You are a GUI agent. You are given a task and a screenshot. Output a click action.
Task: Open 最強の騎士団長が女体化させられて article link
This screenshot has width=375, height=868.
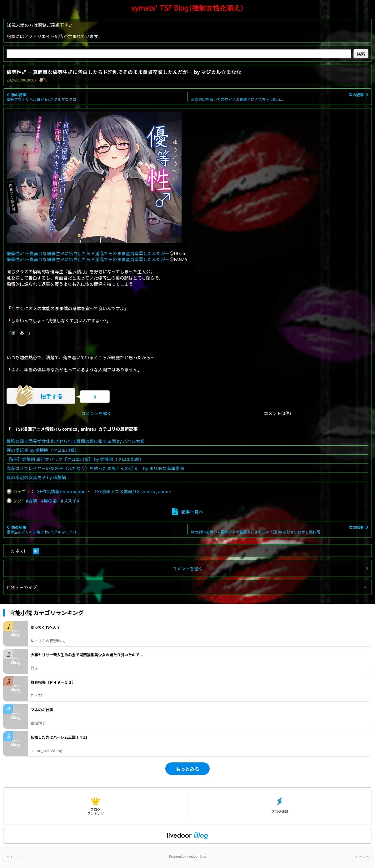click(x=76, y=441)
